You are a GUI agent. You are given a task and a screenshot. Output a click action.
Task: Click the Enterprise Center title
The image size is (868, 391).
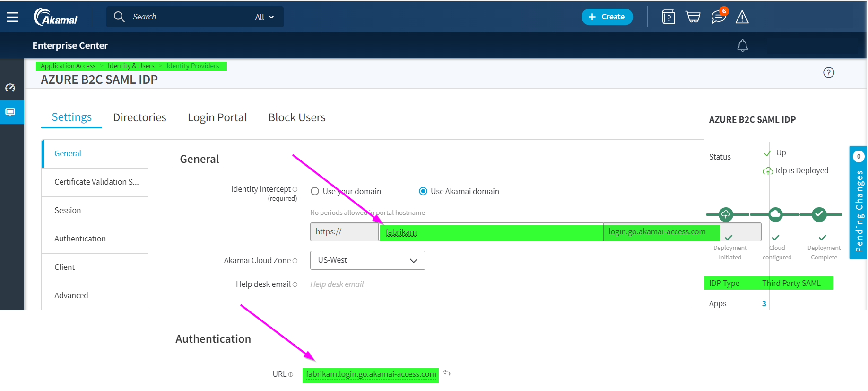pos(70,45)
